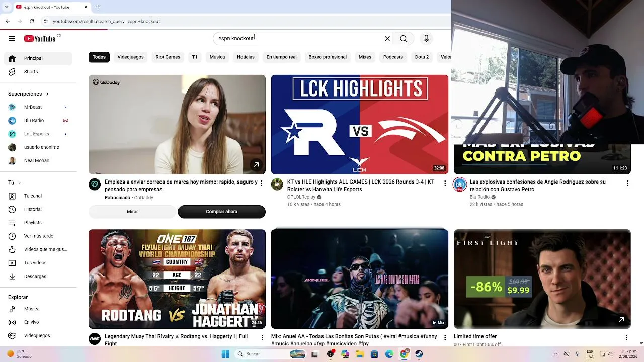Open En vivo under Explorar

[38, 322]
